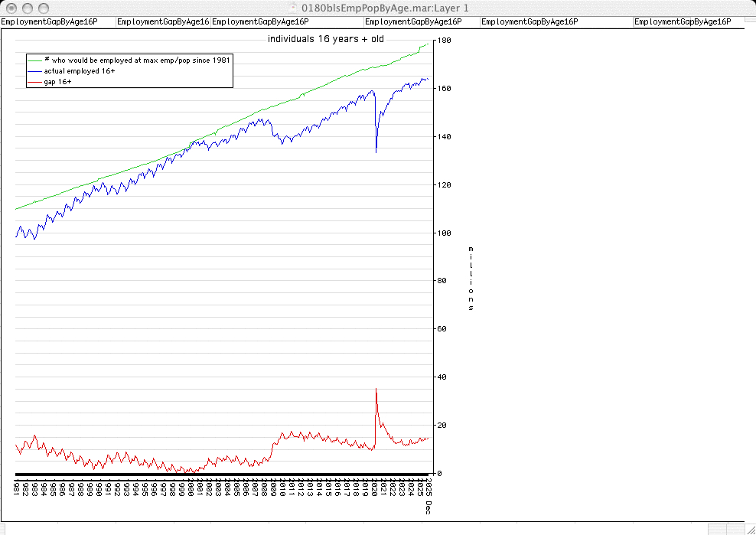Click the 'actual employed 16+' legend entry
This screenshot has height=535, width=756.
tap(80, 70)
